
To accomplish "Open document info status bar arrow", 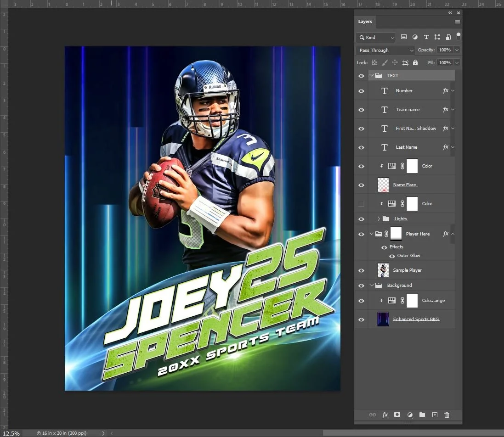I will point(103,433).
